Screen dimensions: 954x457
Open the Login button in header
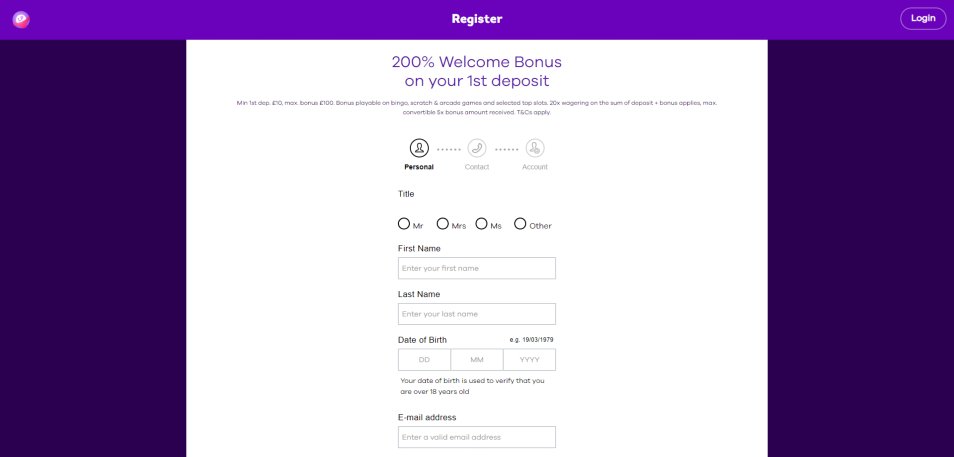[923, 18]
